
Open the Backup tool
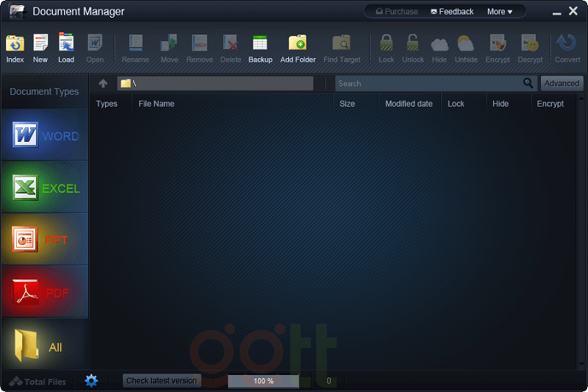(260, 47)
